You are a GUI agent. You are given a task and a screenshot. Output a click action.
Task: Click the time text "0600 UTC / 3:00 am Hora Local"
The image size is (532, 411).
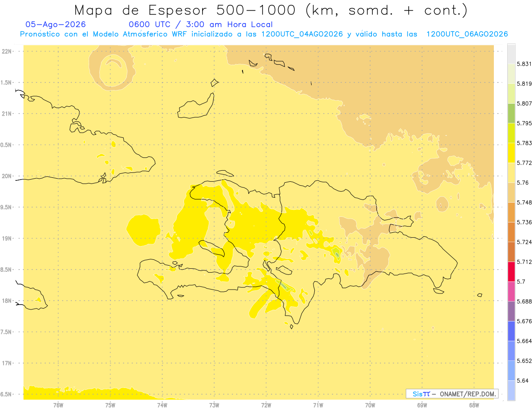(x=200, y=24)
